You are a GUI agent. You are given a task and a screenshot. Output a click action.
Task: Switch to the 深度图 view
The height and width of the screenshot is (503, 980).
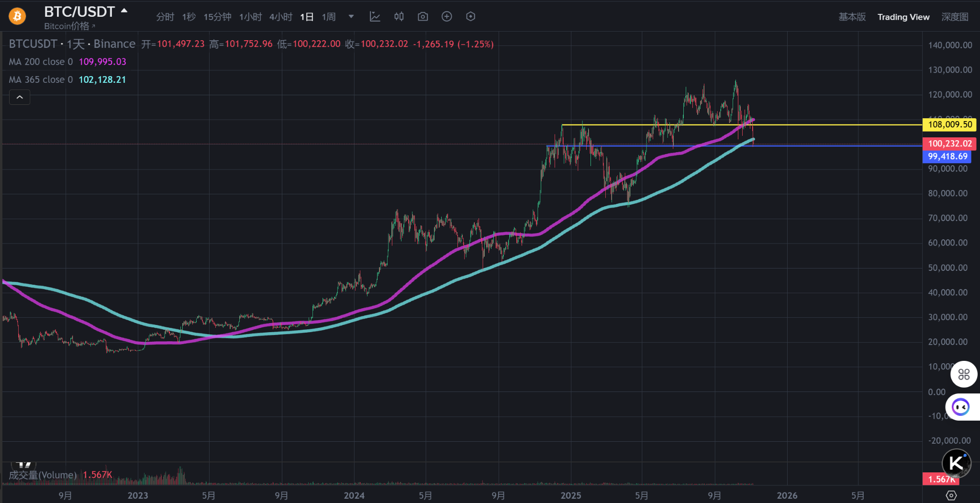point(955,16)
